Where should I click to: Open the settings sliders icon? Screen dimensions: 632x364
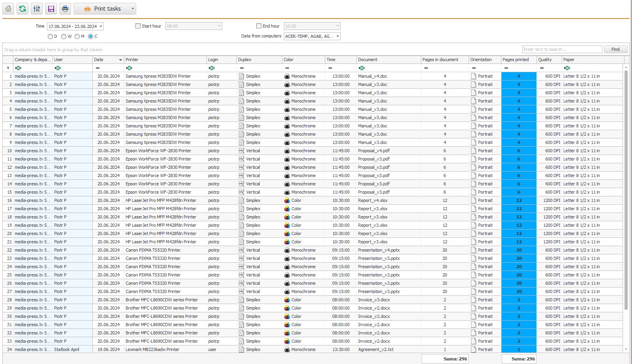coord(37,9)
